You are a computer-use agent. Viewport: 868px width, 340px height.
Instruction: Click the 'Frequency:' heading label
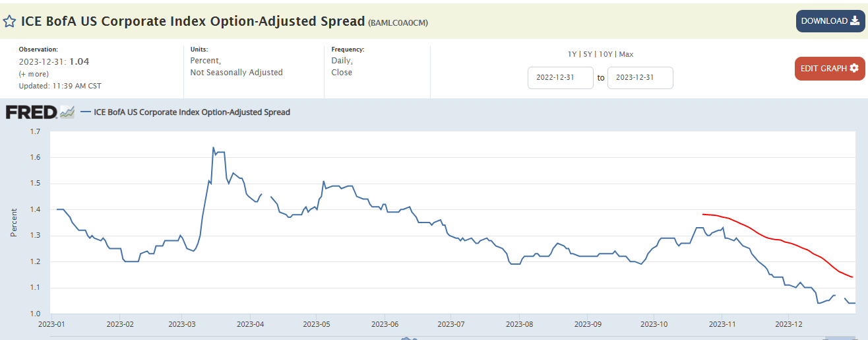(348, 50)
